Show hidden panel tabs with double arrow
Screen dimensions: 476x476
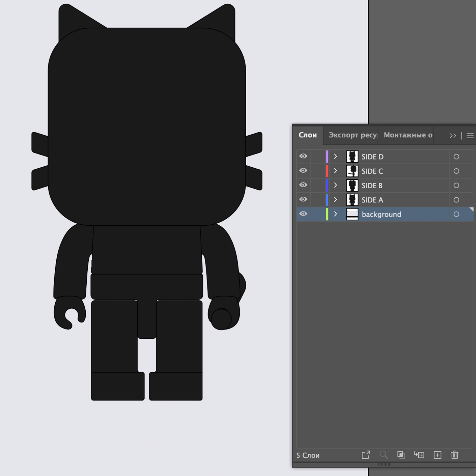[x=453, y=136]
